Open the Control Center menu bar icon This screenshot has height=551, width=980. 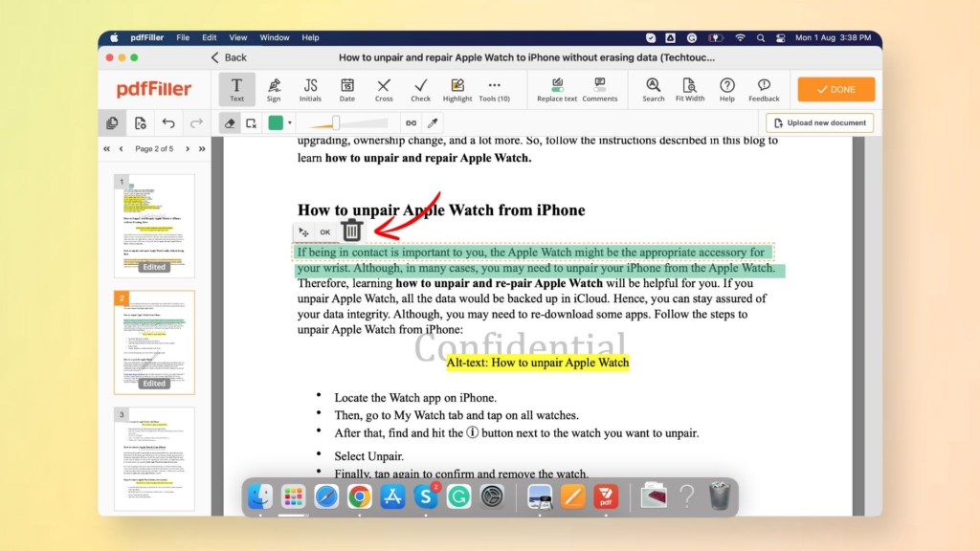pos(781,37)
